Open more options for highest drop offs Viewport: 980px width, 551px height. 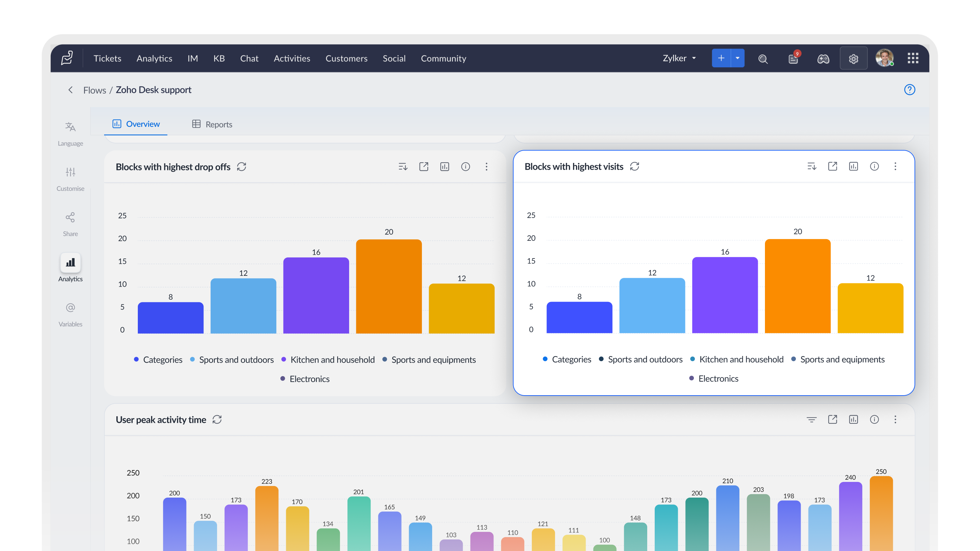[487, 167]
